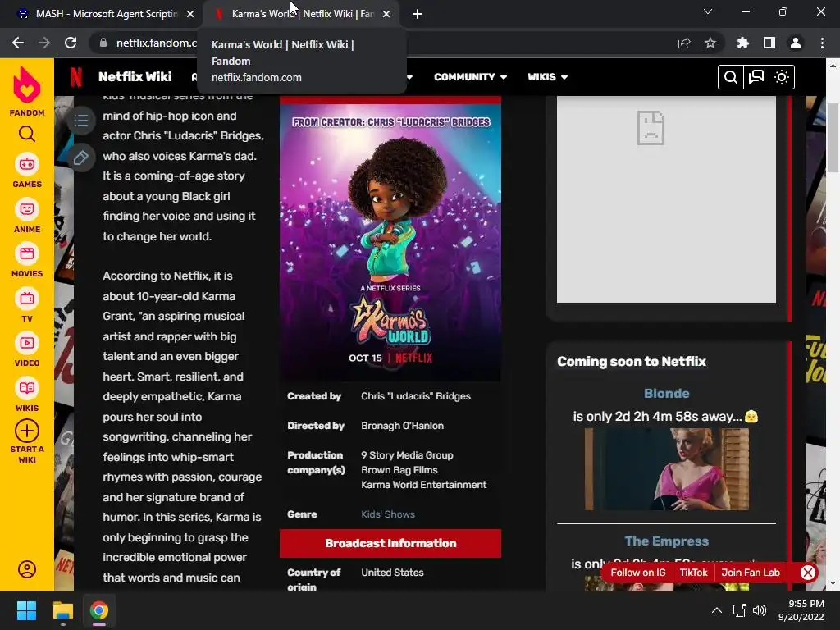Close the MASH browser tab

point(190,14)
